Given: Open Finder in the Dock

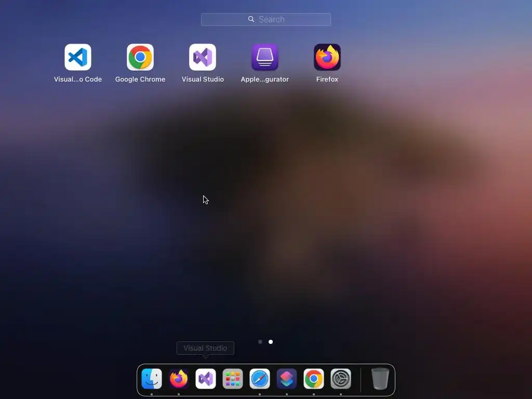Looking at the screenshot, I should pos(152,379).
